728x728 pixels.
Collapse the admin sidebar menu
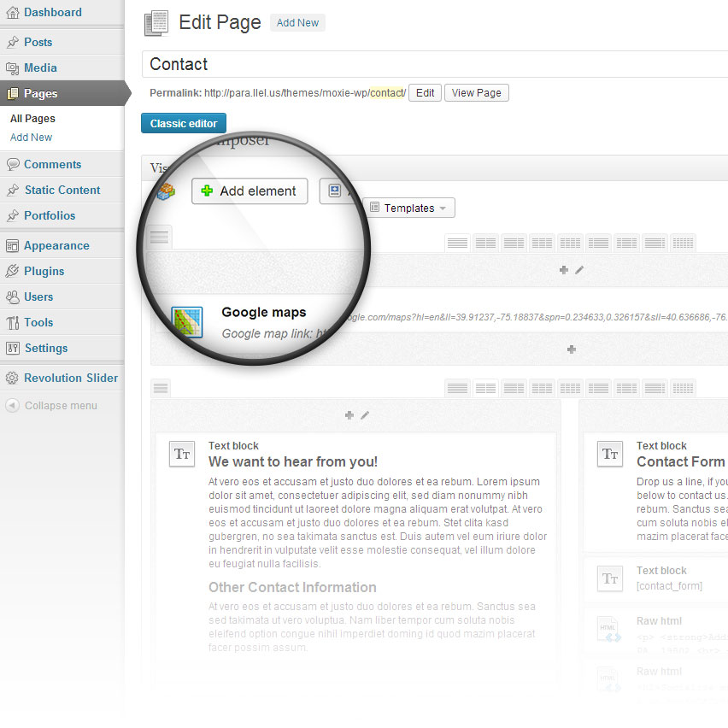click(51, 405)
